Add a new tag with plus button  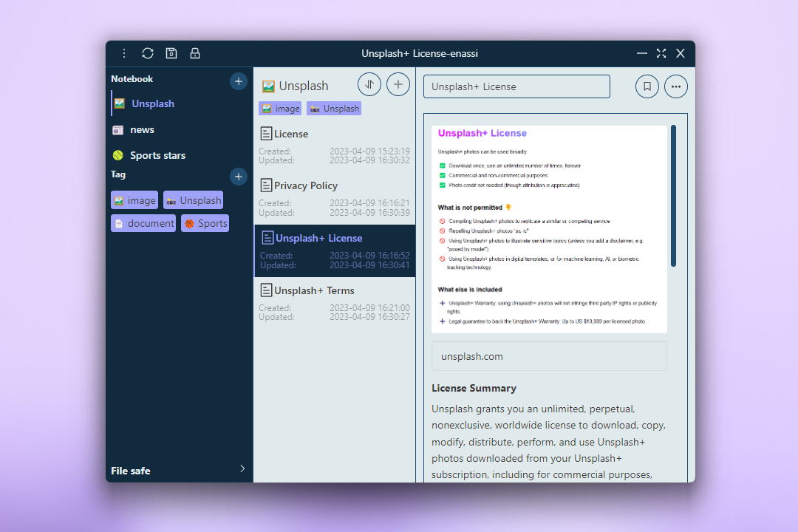(238, 177)
